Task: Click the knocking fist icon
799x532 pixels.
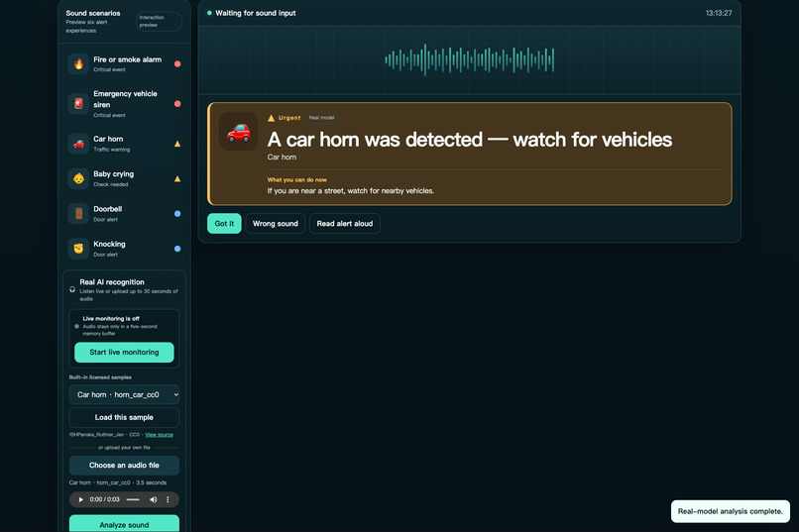Action: click(78, 249)
